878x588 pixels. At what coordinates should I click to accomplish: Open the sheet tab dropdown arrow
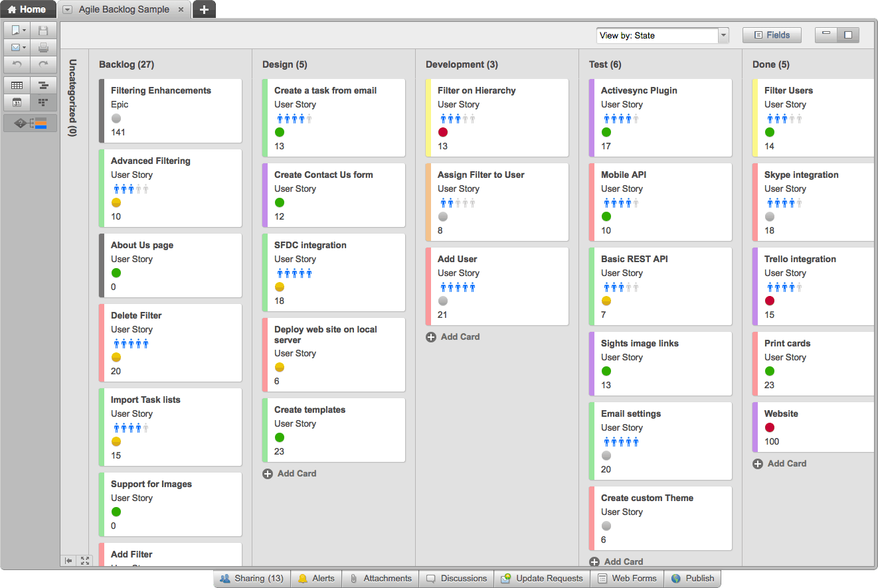coord(67,10)
